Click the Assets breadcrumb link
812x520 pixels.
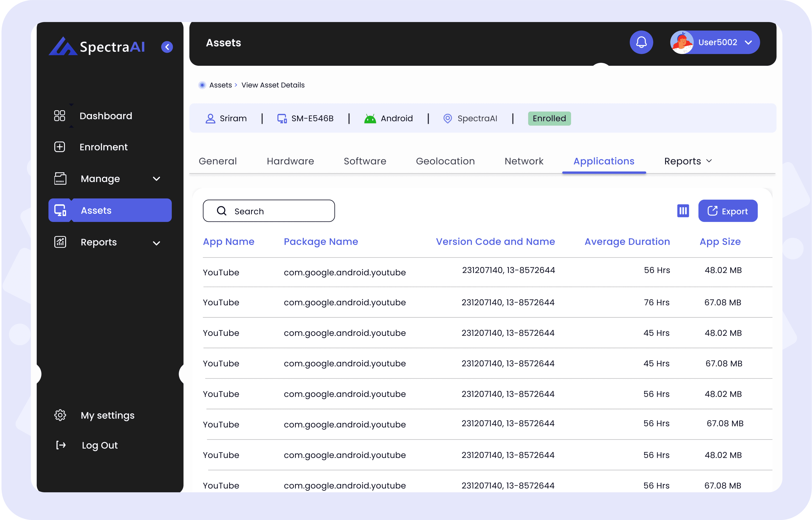220,85
